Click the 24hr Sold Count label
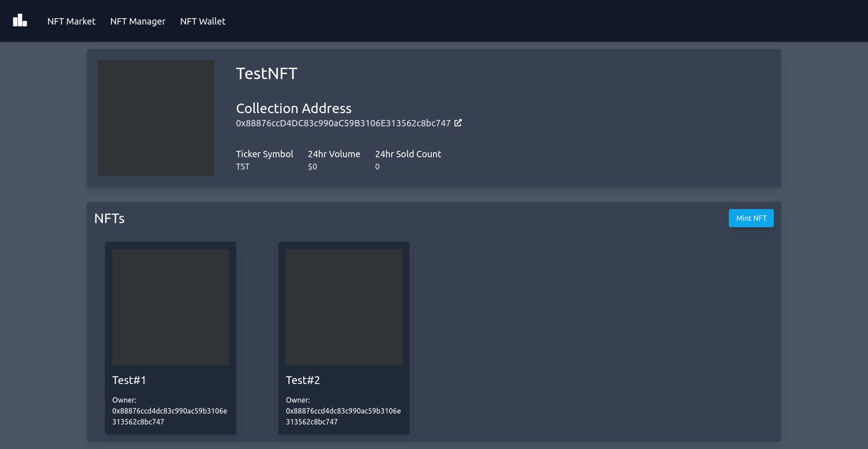The image size is (868, 449). (x=408, y=154)
